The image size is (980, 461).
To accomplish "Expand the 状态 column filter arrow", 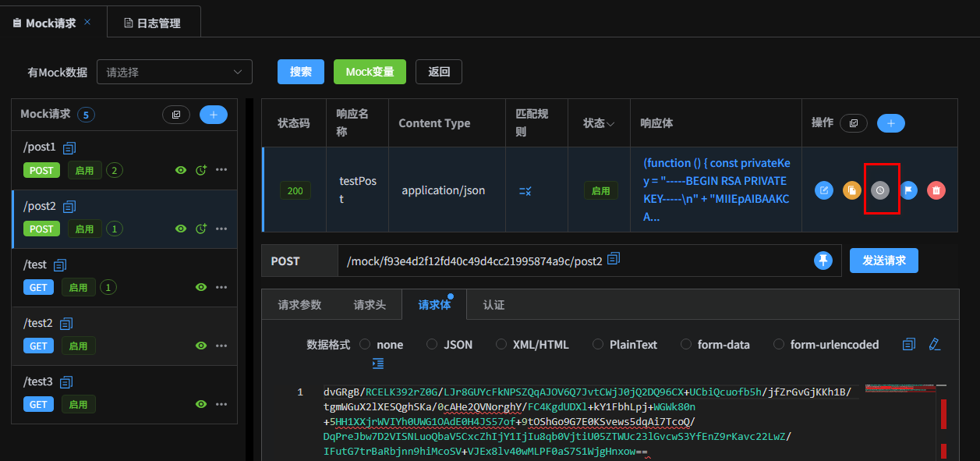I will (x=611, y=124).
